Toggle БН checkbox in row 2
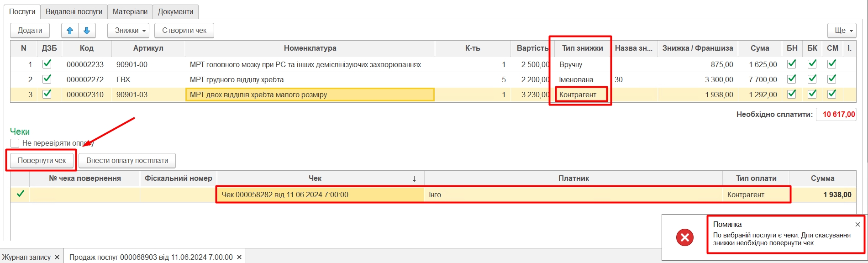Screen dimensions: 868x263 pos(792,79)
